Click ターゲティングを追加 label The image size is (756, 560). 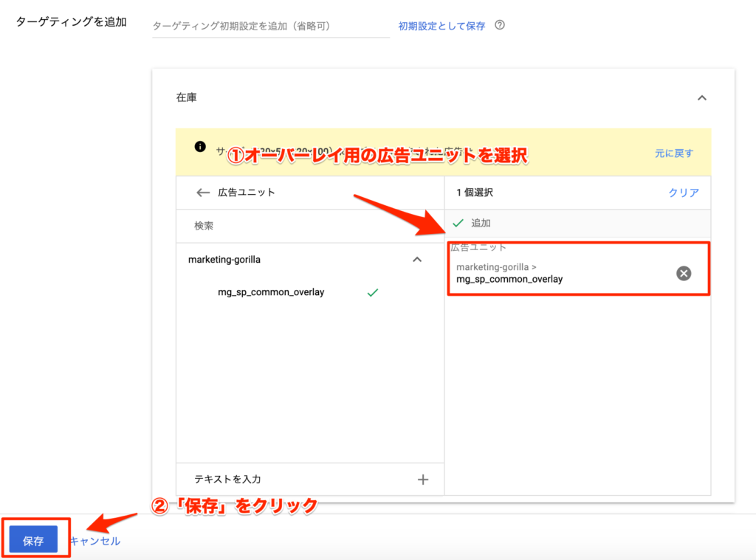point(72,22)
